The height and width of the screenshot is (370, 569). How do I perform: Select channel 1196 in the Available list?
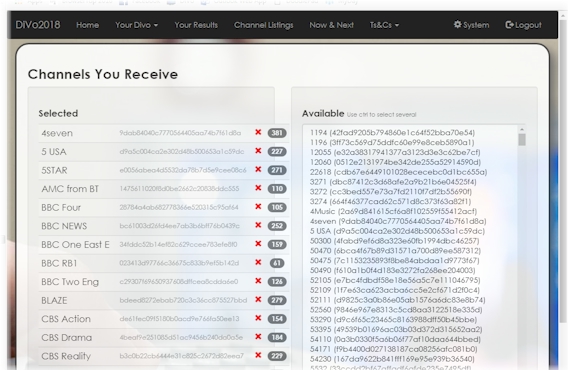pyautogui.click(x=392, y=143)
